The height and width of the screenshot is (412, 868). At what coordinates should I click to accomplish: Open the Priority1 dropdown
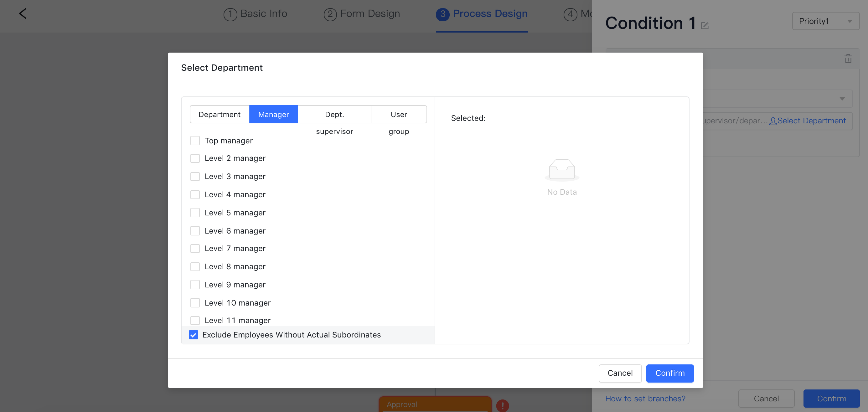pyautogui.click(x=825, y=21)
